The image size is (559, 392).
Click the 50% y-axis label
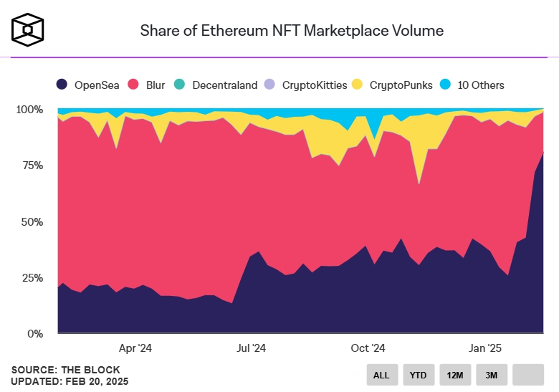(32, 221)
